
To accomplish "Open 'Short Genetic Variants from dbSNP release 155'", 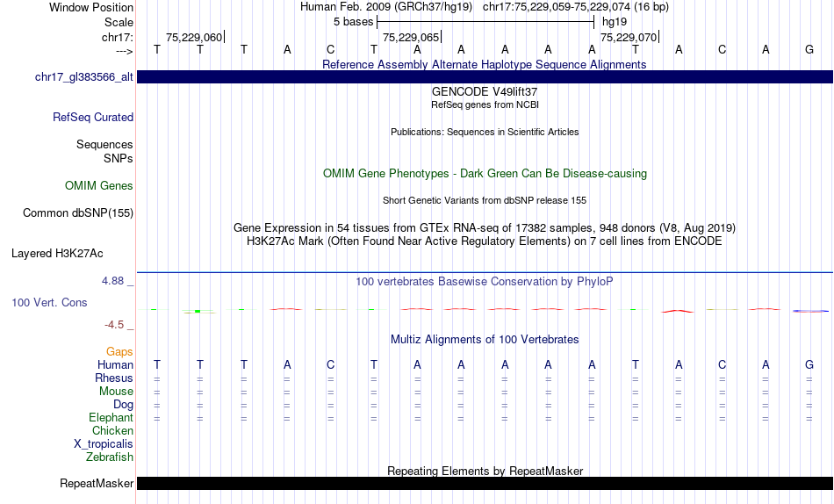I will (x=485, y=201).
